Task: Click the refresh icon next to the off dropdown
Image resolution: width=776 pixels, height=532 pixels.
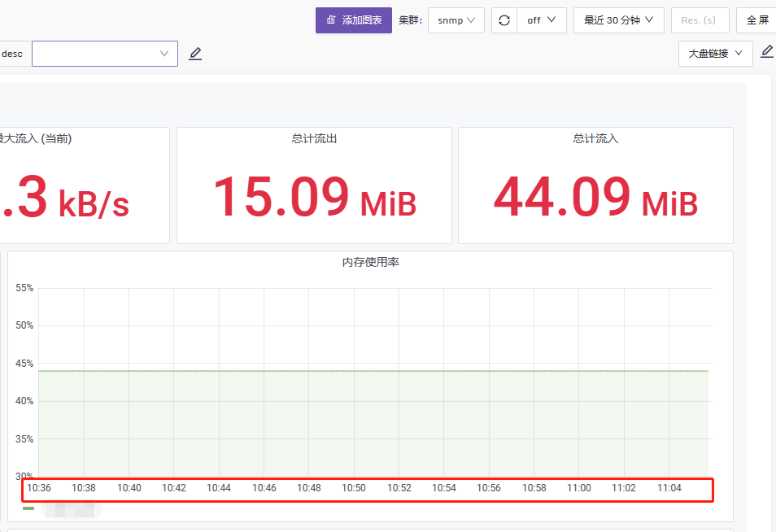Action: (x=504, y=20)
